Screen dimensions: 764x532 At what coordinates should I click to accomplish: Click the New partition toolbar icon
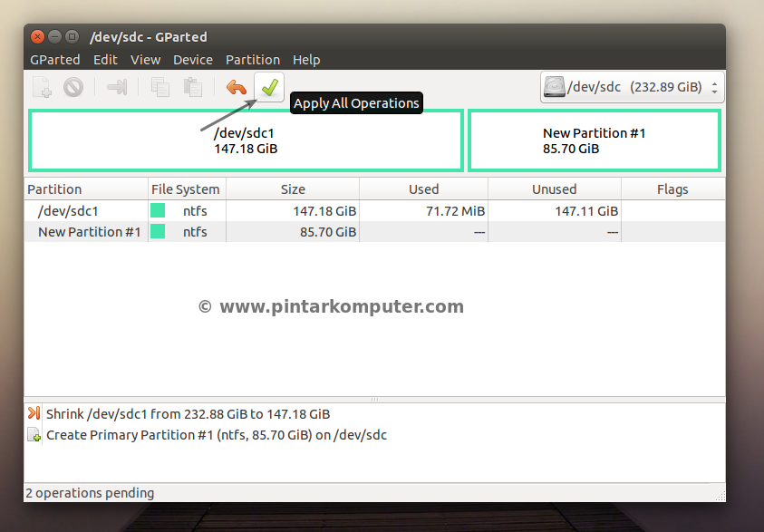tap(43, 87)
